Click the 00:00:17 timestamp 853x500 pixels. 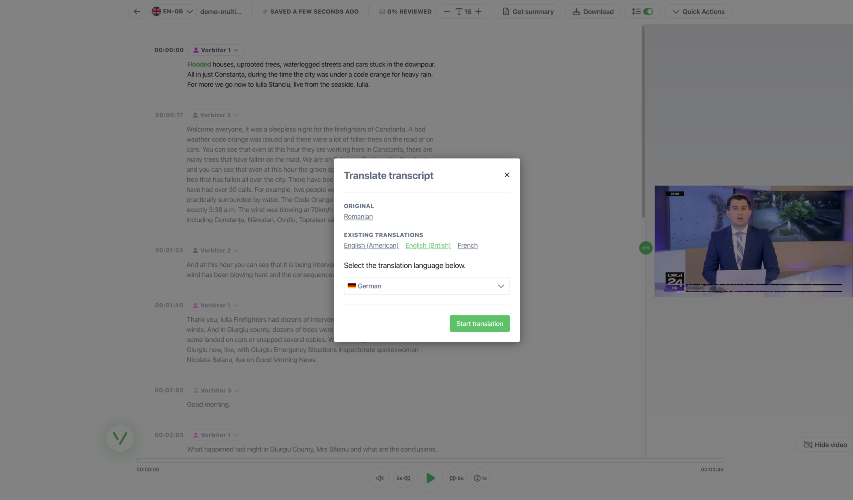(169, 115)
